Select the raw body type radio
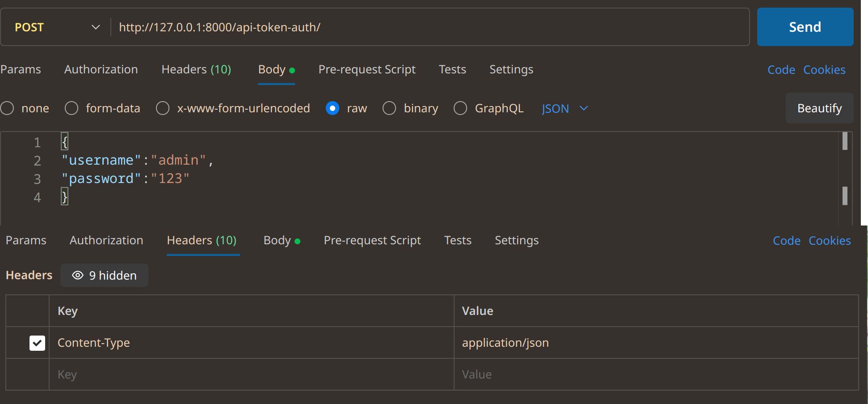This screenshot has width=868, height=404. [x=333, y=108]
